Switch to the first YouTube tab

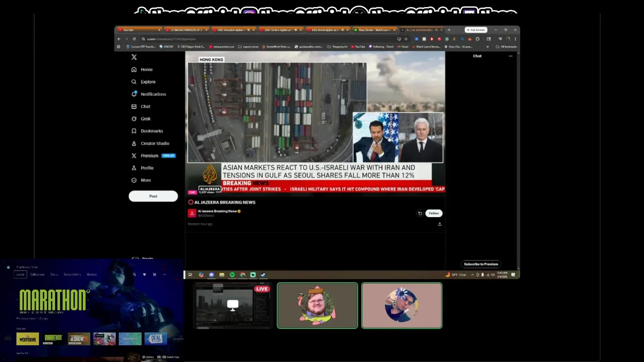point(139,30)
